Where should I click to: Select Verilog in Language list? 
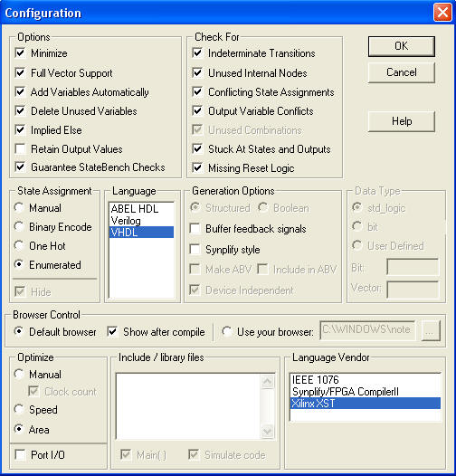pyautogui.click(x=141, y=221)
